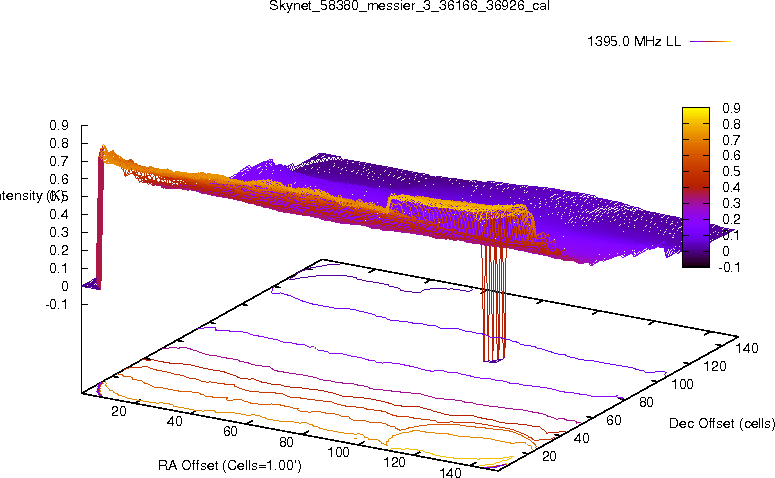The image size is (775, 478).
Task: Click the legend line sample beside 1395.0 MHz LL
Action: [710, 42]
